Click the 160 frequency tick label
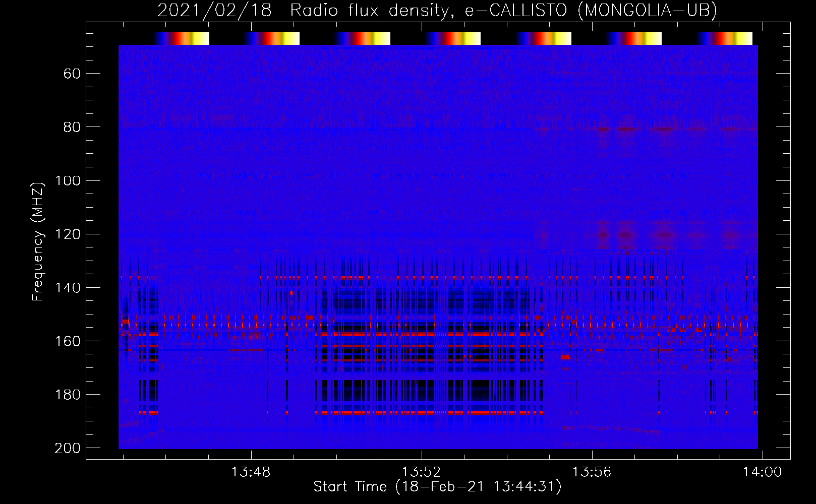 pyautogui.click(x=68, y=341)
